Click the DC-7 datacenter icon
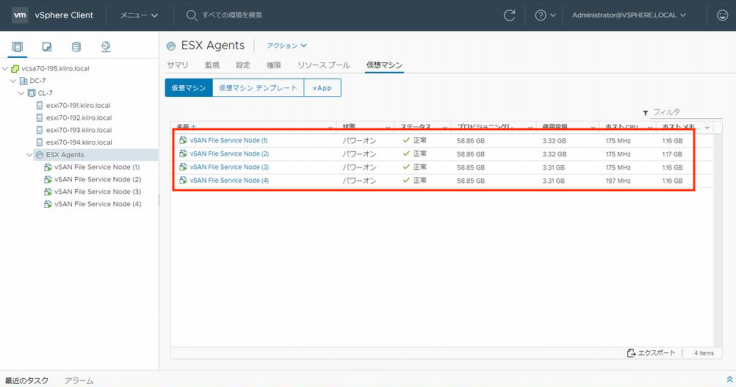Image resolution: width=736 pixels, height=387 pixels. pyautogui.click(x=23, y=81)
